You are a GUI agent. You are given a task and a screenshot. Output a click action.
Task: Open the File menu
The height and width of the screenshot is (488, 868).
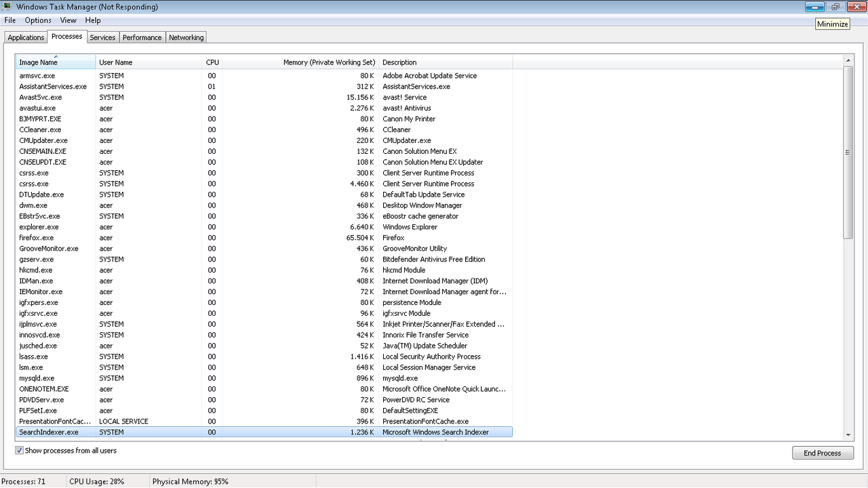[x=10, y=20]
